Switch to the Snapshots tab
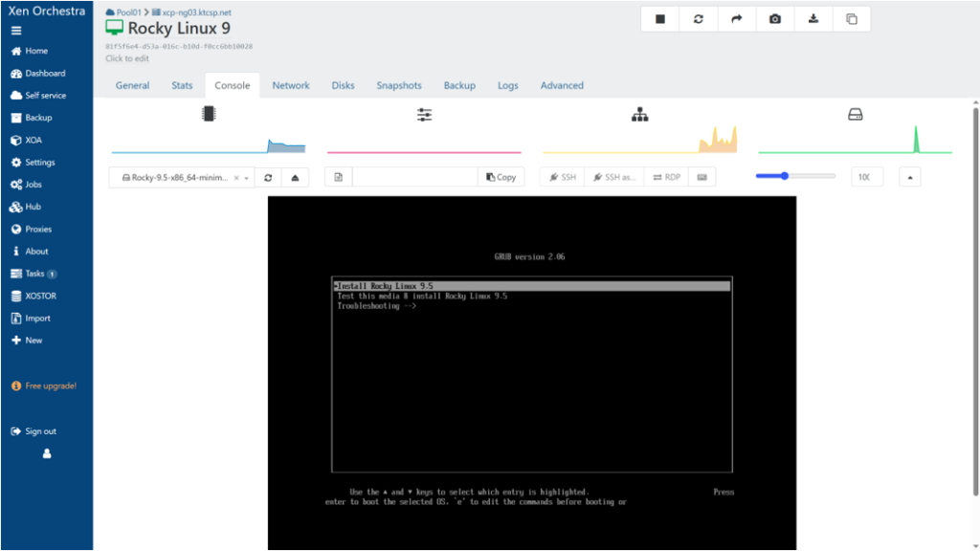 (398, 85)
